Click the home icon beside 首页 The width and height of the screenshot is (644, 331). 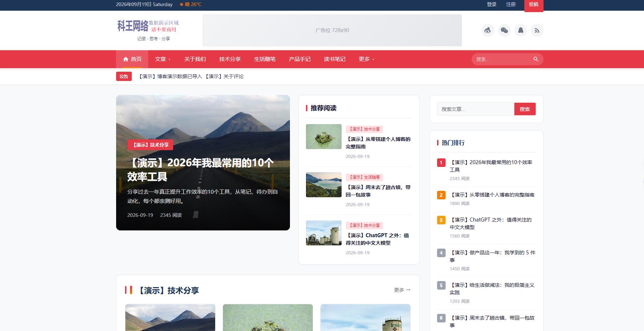[125, 59]
